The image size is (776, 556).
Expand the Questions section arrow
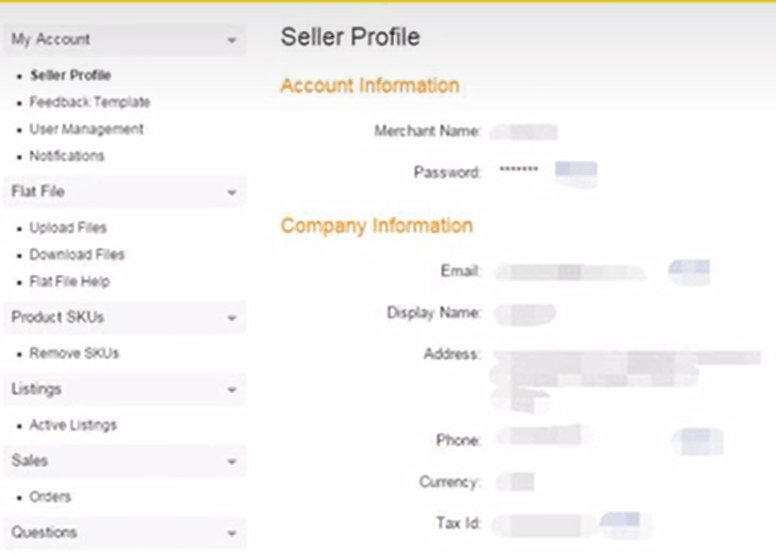pyautogui.click(x=232, y=534)
